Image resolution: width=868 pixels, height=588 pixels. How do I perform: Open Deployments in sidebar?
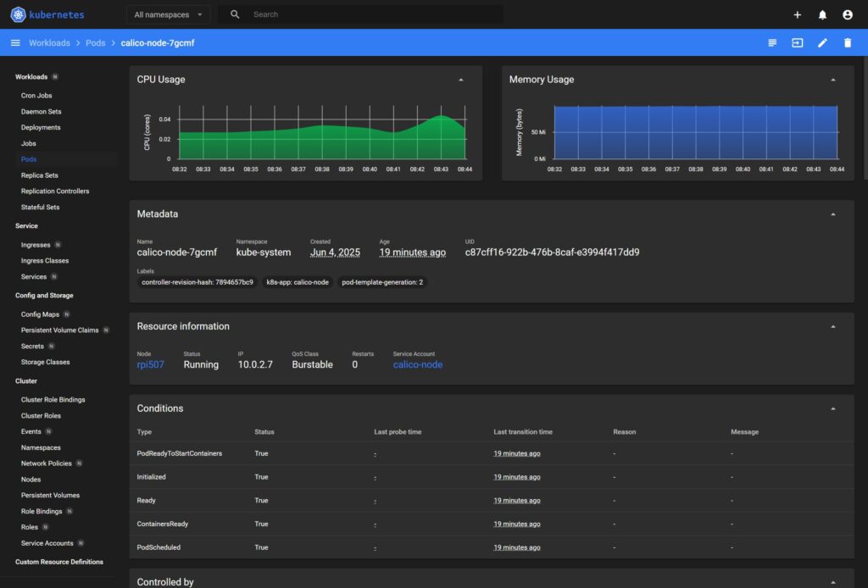41,127
